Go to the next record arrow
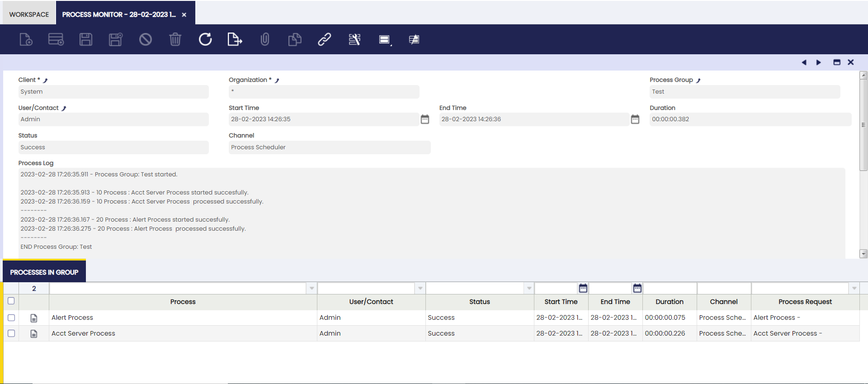This screenshot has height=384, width=868. click(818, 62)
